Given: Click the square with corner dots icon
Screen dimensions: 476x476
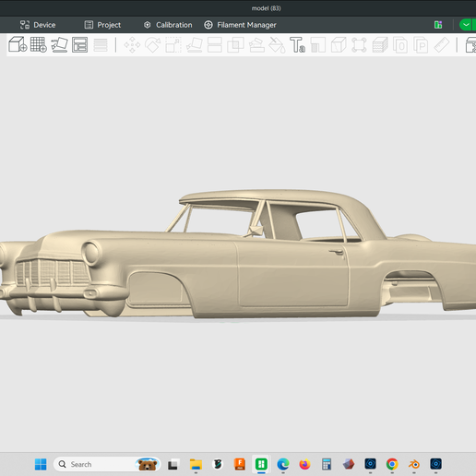Looking at the screenshot, I should [359, 45].
